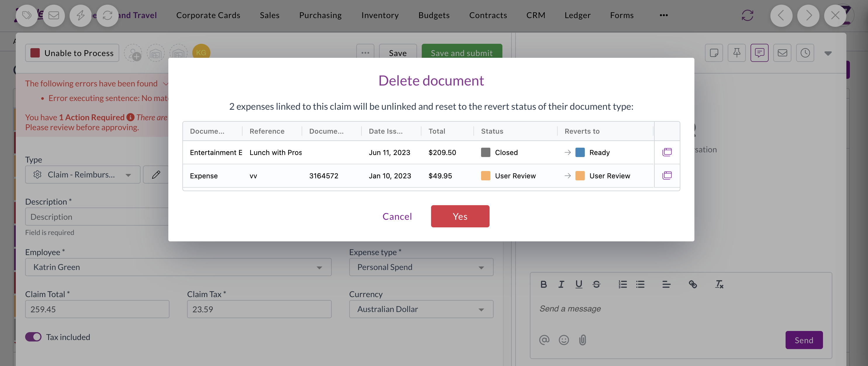The height and width of the screenshot is (366, 868).
Task: Insert bulleted list in the message editor
Action: [640, 284]
